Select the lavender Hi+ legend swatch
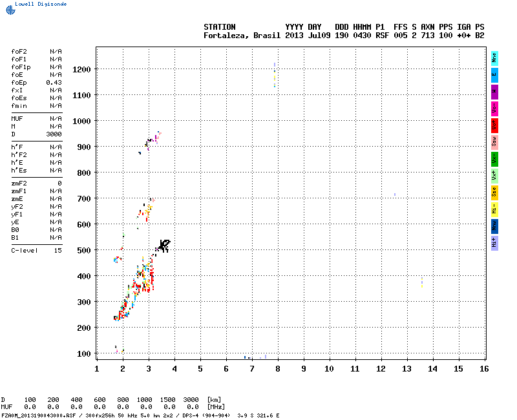Viewport: 517px width, 420px height. click(494, 243)
